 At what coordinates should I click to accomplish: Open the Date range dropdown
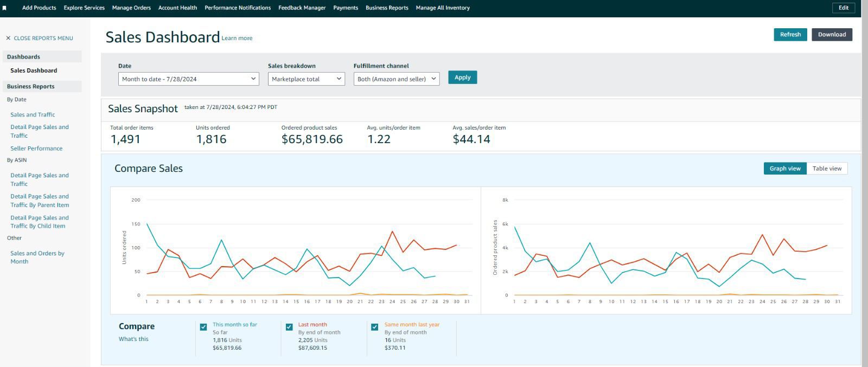(x=189, y=79)
